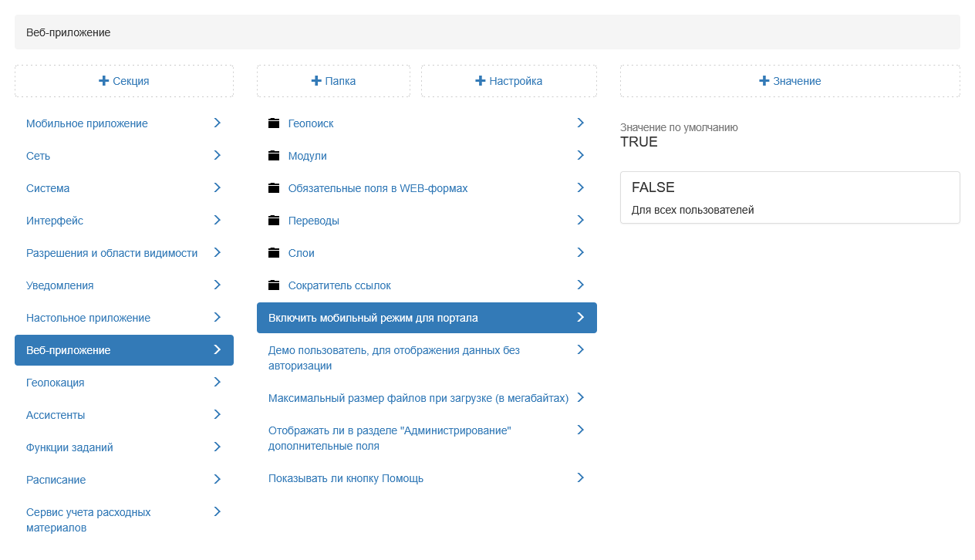Open the Расписание section
Image resolution: width=975 pixels, height=560 pixels.
point(56,480)
